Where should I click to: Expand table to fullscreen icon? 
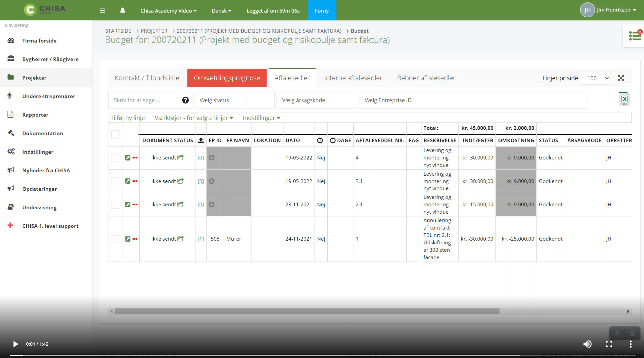tap(621, 78)
